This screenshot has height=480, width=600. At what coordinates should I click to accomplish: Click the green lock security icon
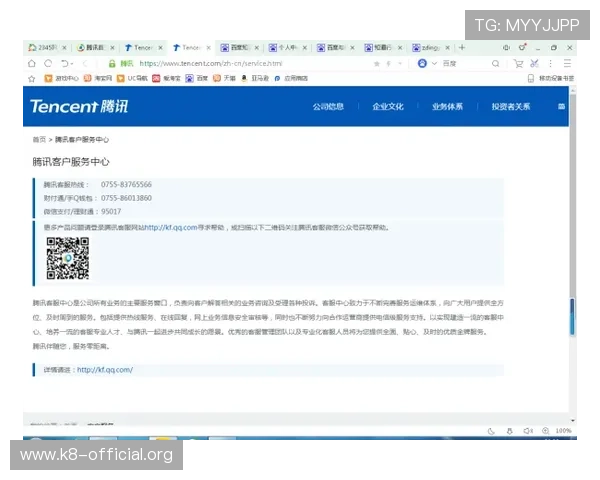112,64
